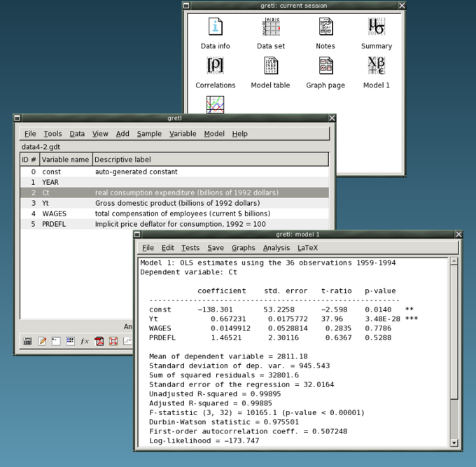Open the Graph page icon
The image size is (476, 467).
click(x=325, y=67)
